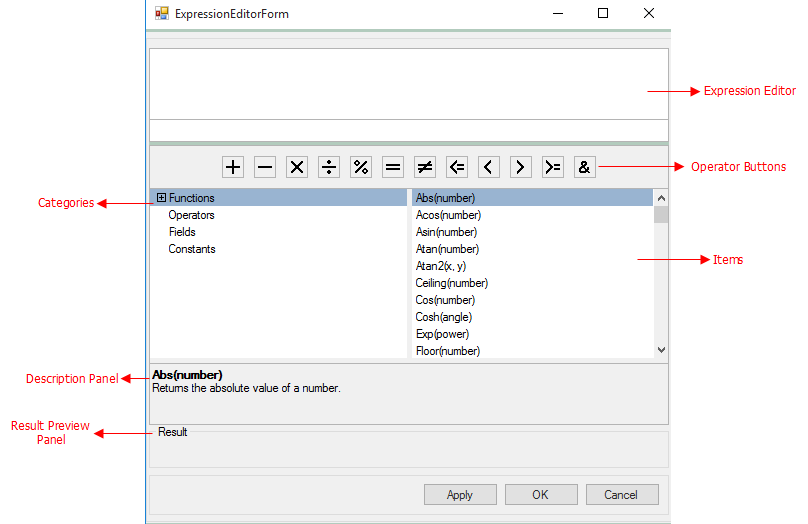The width and height of the screenshot is (808, 524).
Task: Click the Apply button
Action: (460, 494)
